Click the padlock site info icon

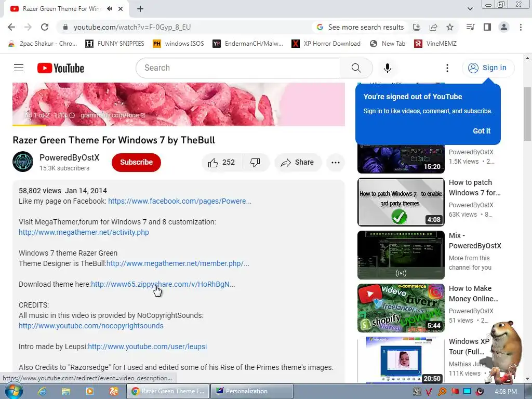point(65,27)
